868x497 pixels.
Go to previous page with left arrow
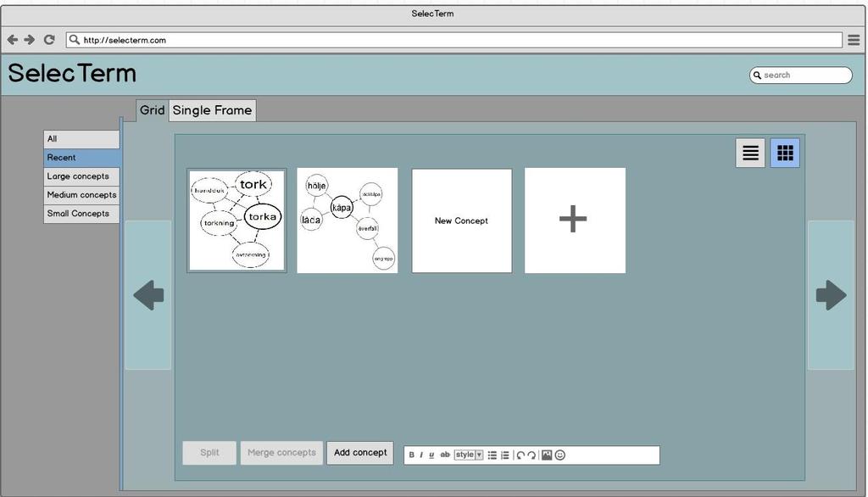tap(148, 295)
